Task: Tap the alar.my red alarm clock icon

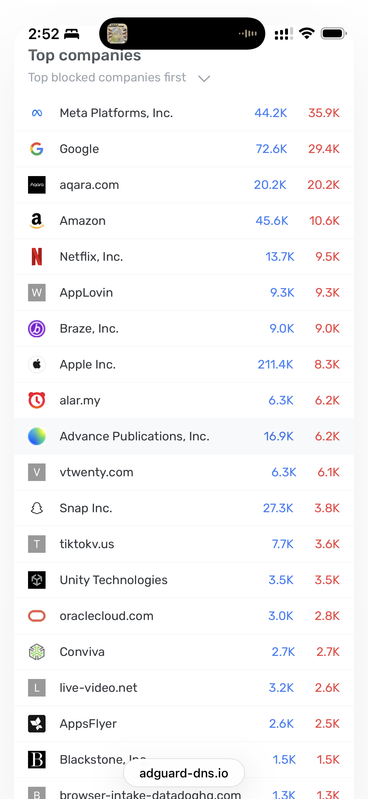Action: pyautogui.click(x=37, y=400)
